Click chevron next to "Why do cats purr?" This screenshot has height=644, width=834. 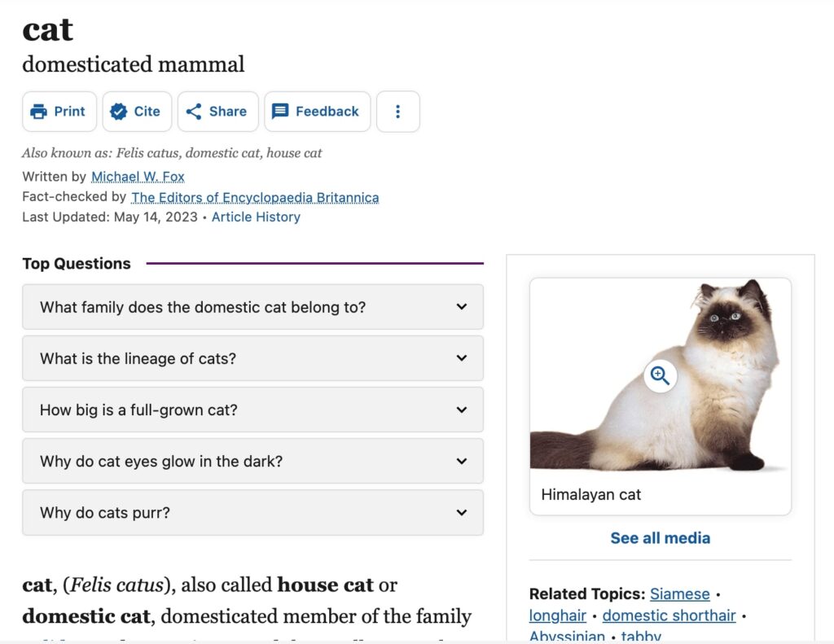(x=462, y=513)
